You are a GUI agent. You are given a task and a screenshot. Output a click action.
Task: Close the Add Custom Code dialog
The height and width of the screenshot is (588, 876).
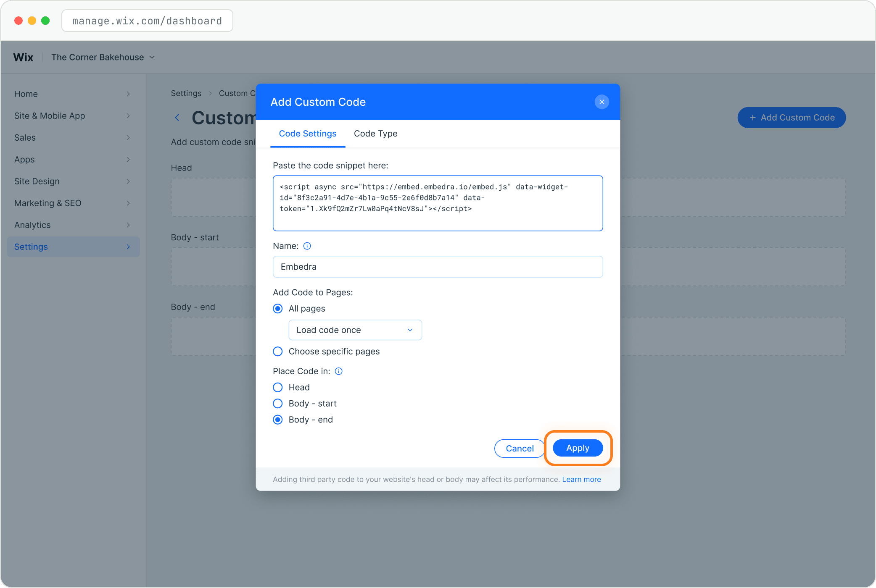[602, 102]
